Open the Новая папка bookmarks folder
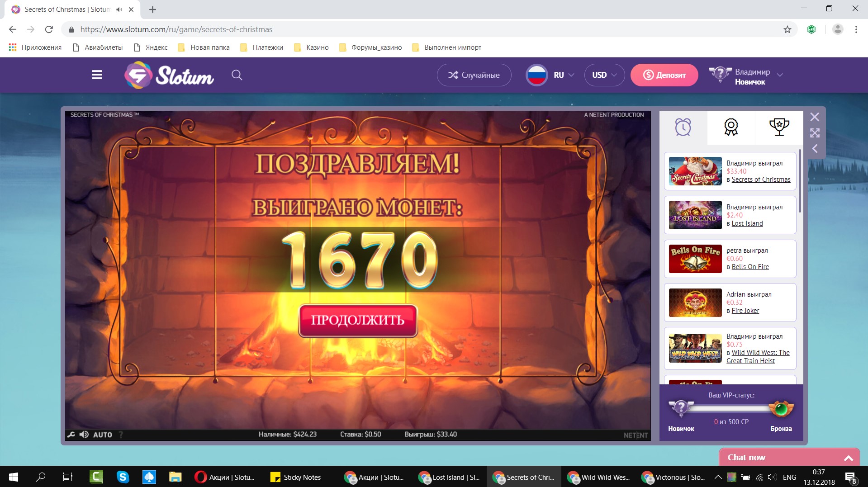This screenshot has width=868, height=487. [204, 47]
